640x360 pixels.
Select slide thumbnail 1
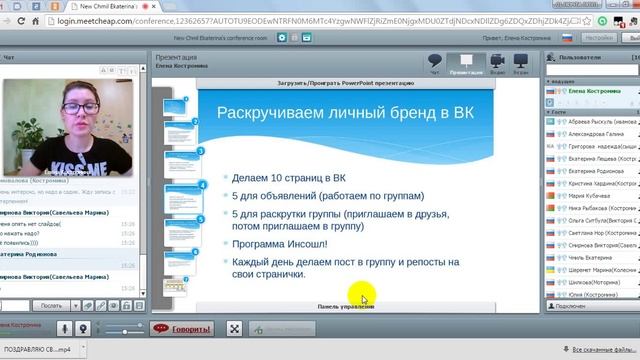175,107
